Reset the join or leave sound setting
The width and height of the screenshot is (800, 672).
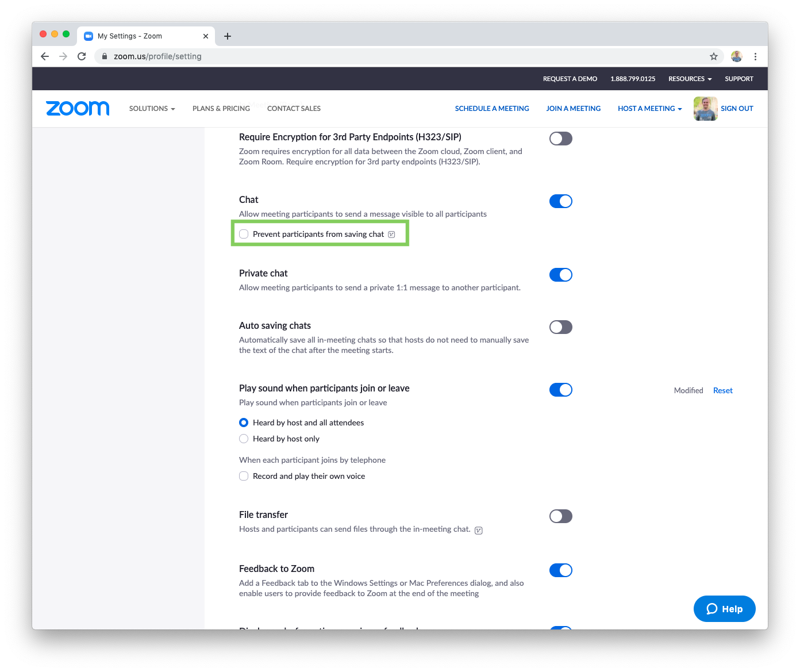(x=723, y=390)
